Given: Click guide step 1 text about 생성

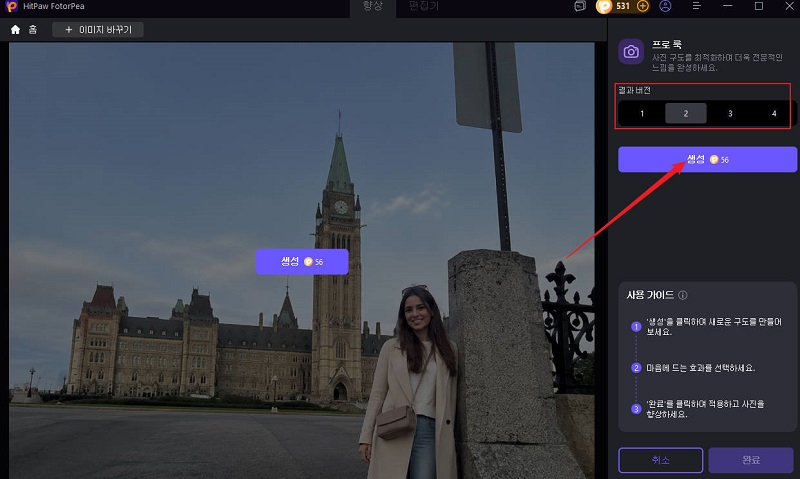Looking at the screenshot, I should [x=714, y=326].
